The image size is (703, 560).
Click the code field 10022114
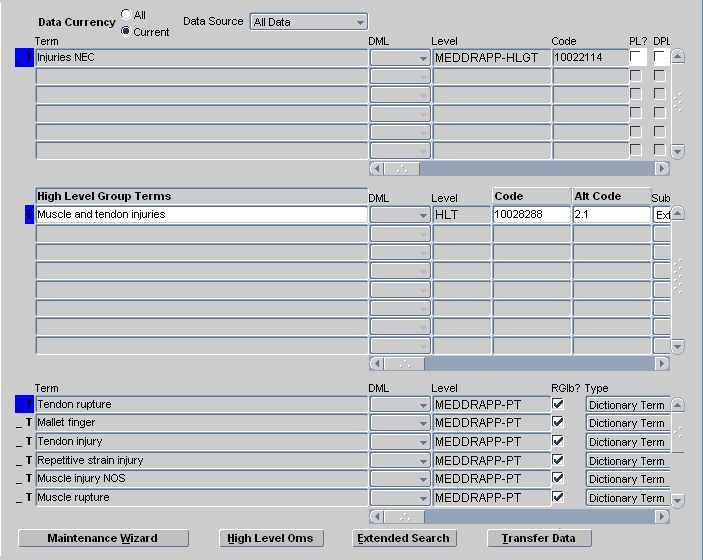590,58
